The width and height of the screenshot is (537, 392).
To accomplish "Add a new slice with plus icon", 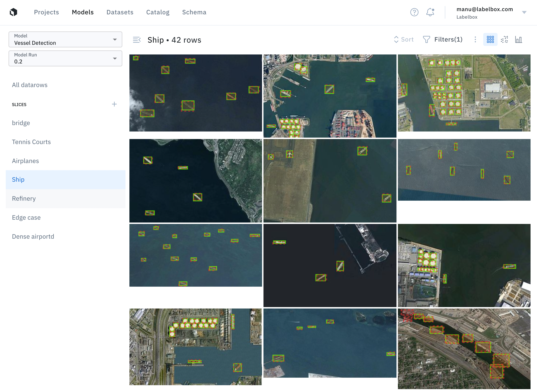I will tap(114, 104).
